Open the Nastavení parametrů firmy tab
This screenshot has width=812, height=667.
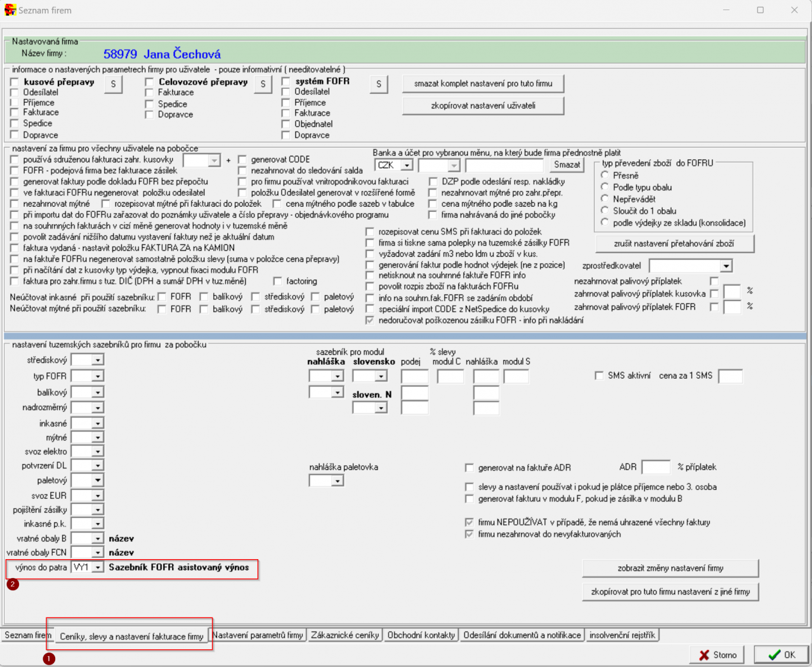pyautogui.click(x=258, y=635)
